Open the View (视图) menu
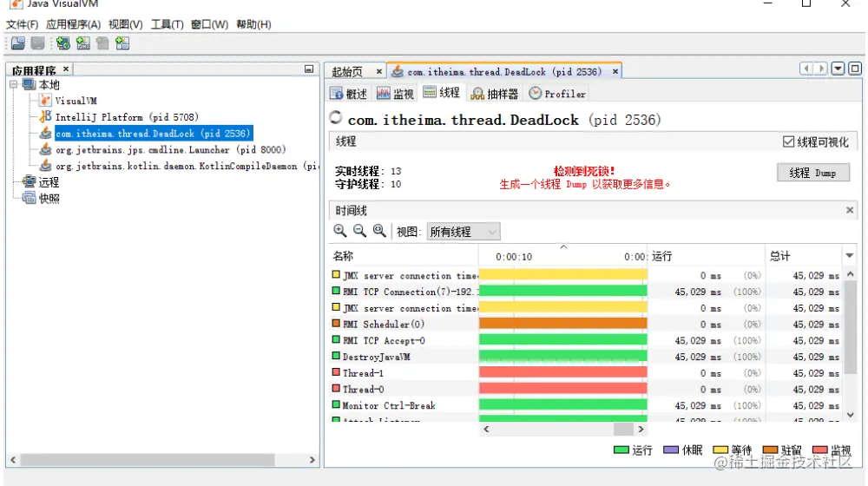Image resolution: width=868 pixels, height=486 pixels. tap(126, 24)
